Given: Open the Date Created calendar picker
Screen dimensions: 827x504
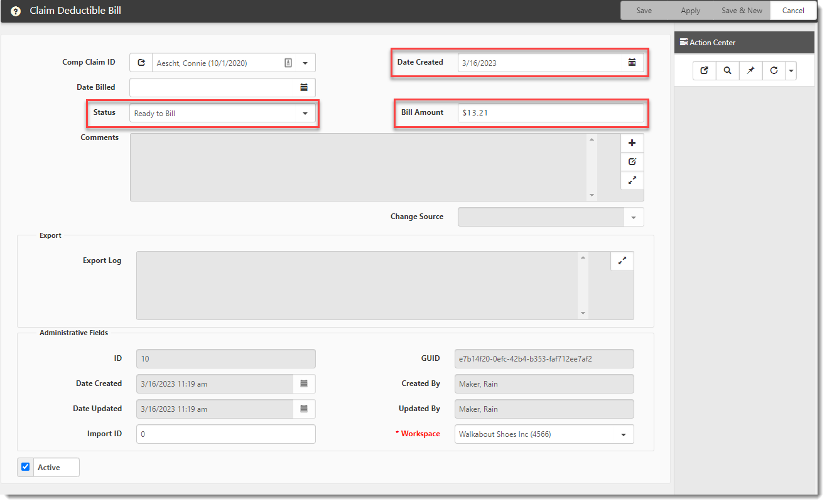Looking at the screenshot, I should pyautogui.click(x=632, y=63).
